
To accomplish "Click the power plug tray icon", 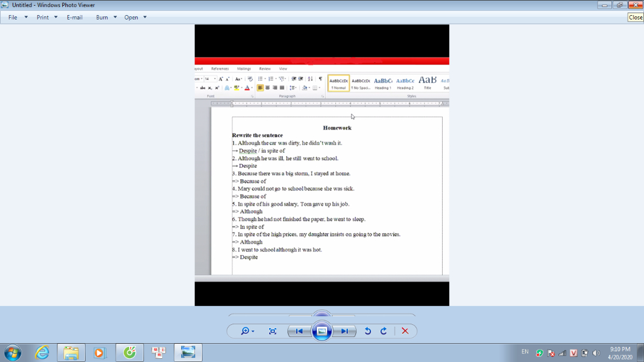I will tap(585, 353).
